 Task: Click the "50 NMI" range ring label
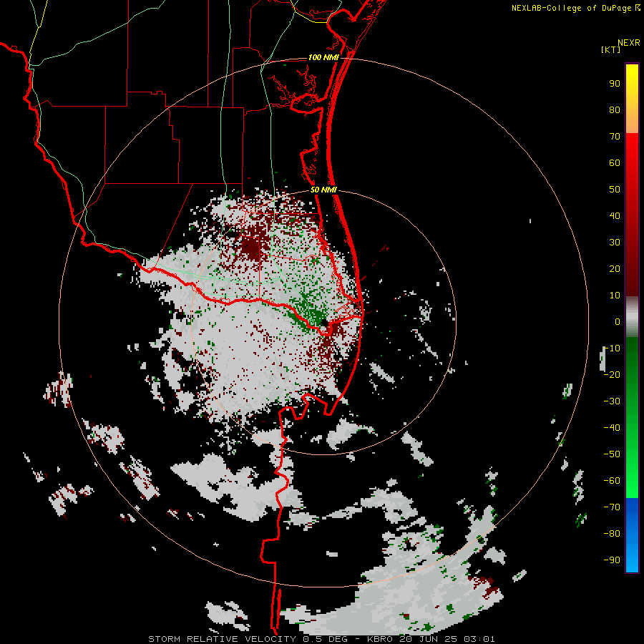pyautogui.click(x=323, y=190)
